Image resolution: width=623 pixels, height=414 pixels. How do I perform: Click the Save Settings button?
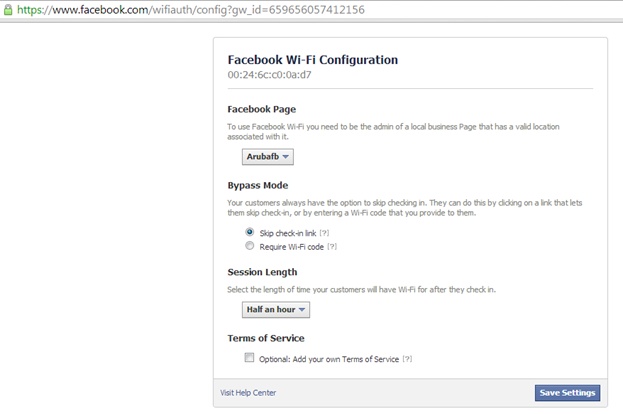[x=567, y=393]
